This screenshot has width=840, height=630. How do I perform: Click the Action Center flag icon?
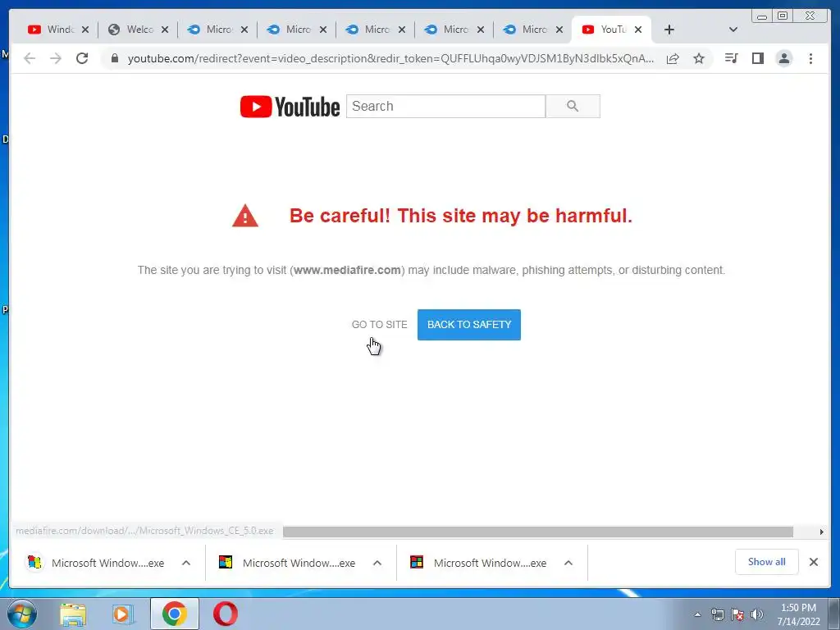737,614
